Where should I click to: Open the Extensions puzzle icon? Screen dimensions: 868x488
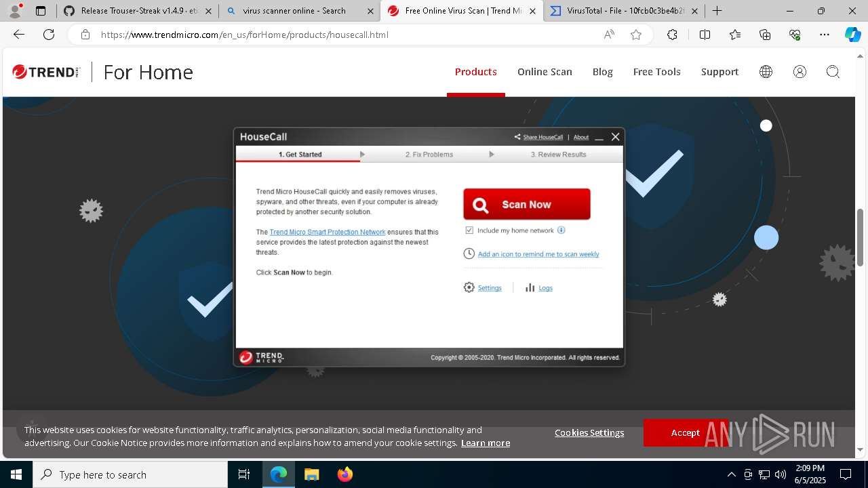click(672, 35)
